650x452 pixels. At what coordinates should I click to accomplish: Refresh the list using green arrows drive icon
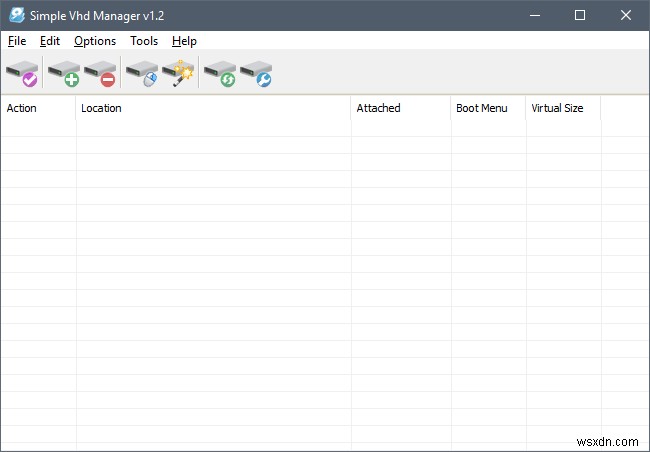coord(220,73)
